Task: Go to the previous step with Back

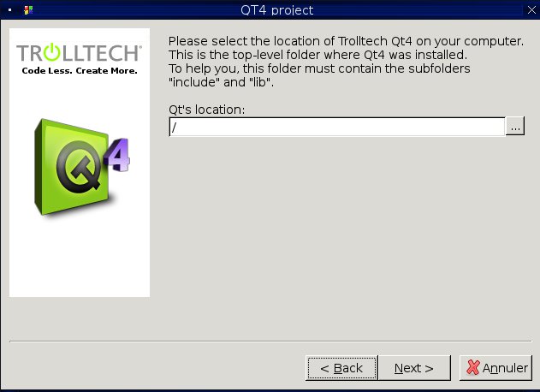Action: pos(341,368)
